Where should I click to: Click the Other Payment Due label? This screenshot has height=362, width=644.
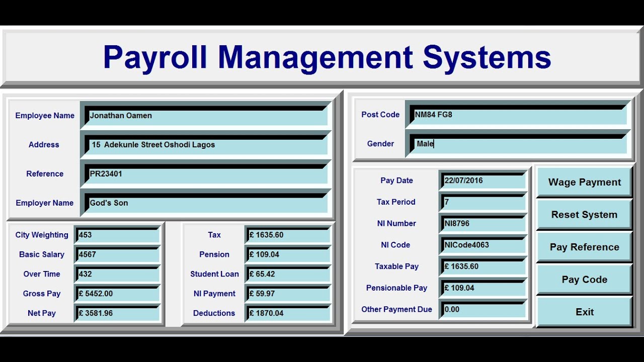point(396,309)
